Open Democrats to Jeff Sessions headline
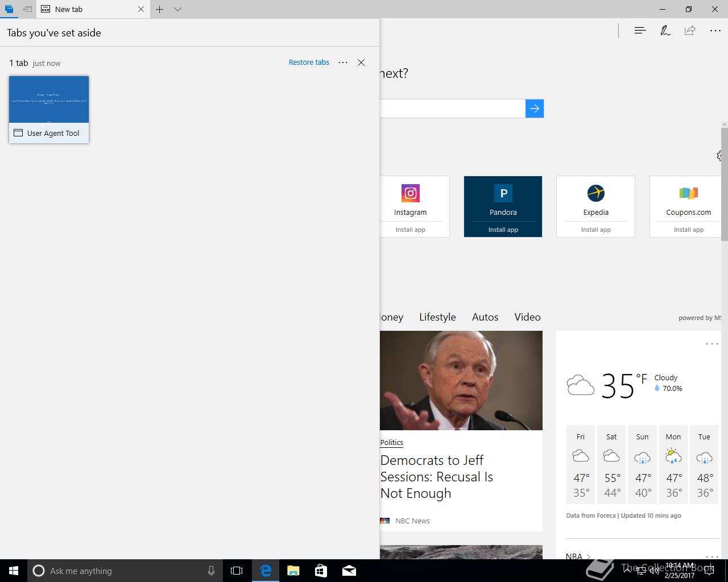The height and width of the screenshot is (582, 728). pyautogui.click(x=437, y=477)
